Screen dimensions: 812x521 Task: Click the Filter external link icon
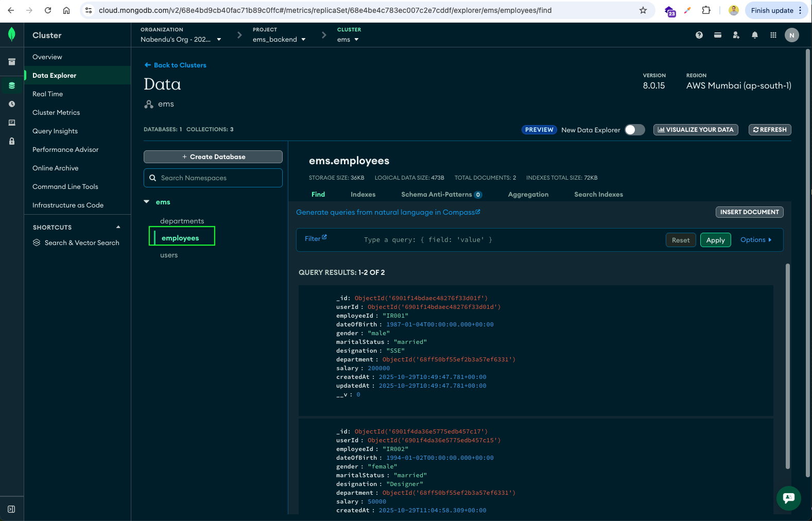coord(324,237)
